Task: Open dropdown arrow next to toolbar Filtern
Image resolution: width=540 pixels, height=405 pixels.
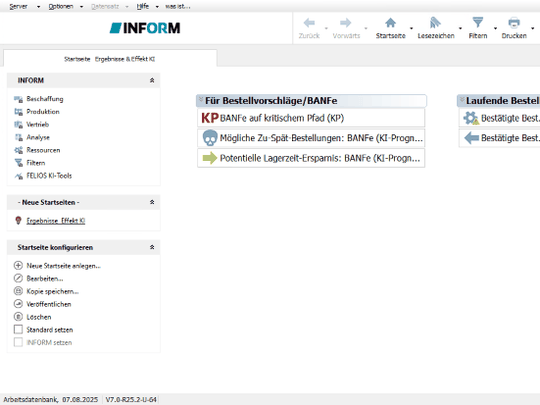Action: [495, 28]
